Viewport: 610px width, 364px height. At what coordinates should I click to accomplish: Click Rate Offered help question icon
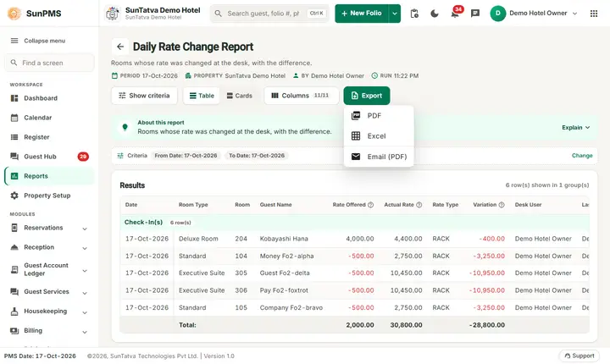371,205
